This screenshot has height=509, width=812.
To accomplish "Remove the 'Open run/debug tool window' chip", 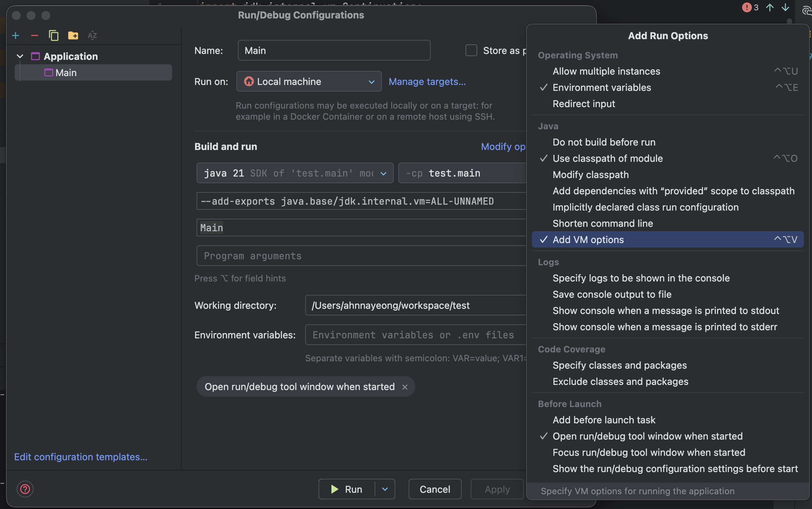I will pyautogui.click(x=405, y=387).
